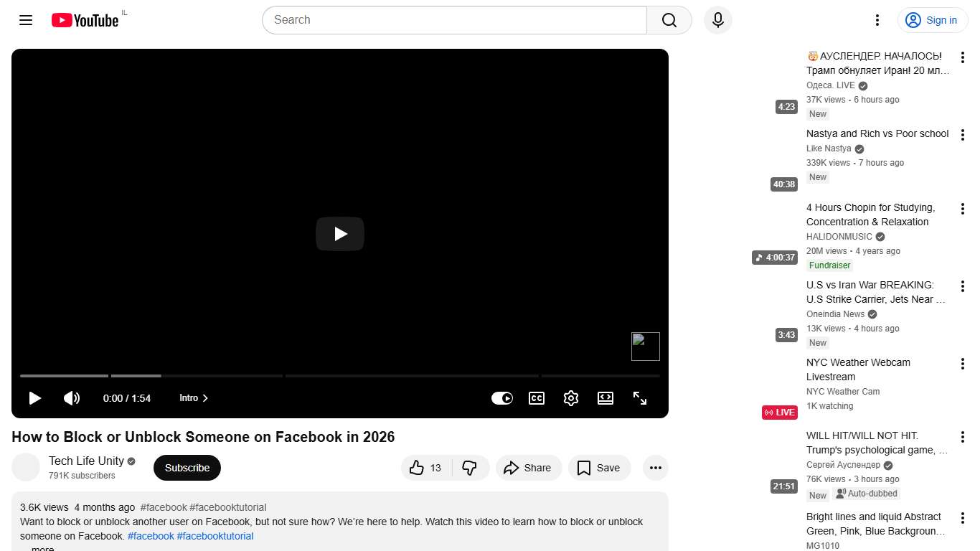
Task: Open the top-right three-dot settings menu
Action: pyautogui.click(x=877, y=20)
